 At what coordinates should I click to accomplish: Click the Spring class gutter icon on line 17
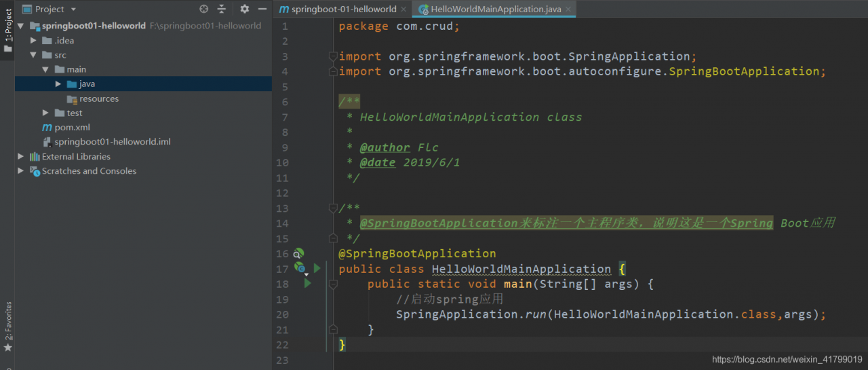[299, 268]
